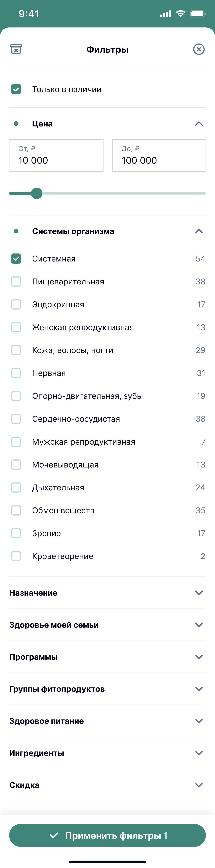Tap the battery indicator icon
The image size is (215, 868).
[198, 14]
